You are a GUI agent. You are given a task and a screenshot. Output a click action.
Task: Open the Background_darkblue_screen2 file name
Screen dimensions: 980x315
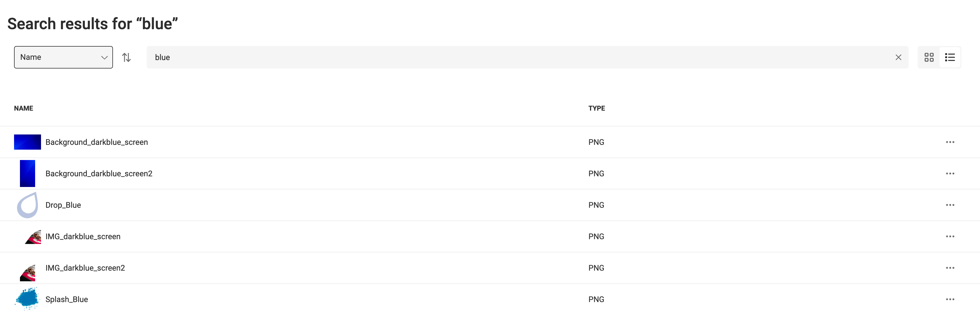tap(99, 174)
